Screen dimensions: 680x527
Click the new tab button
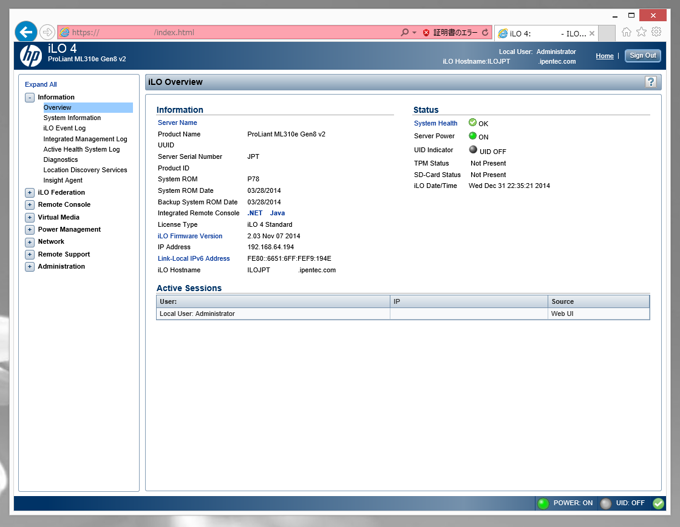(607, 33)
